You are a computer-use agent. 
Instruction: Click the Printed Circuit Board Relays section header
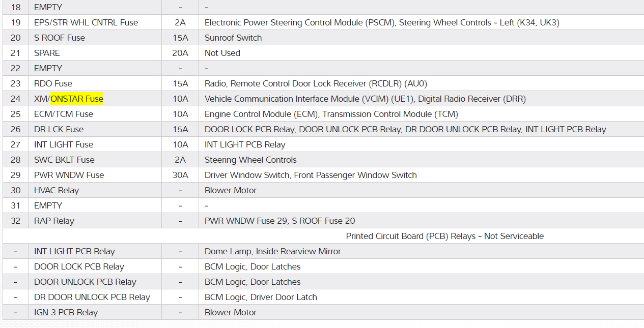tap(444, 236)
